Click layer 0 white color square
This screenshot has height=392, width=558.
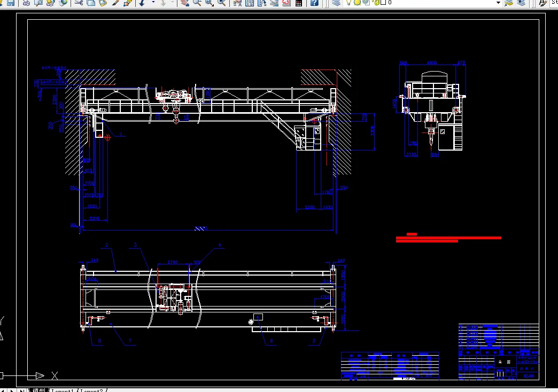pyautogui.click(x=383, y=3)
